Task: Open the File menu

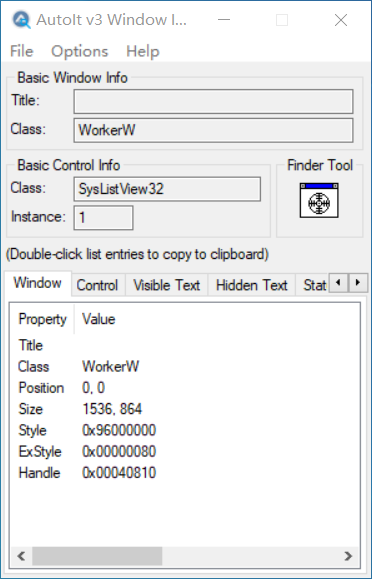Action: click(x=21, y=51)
